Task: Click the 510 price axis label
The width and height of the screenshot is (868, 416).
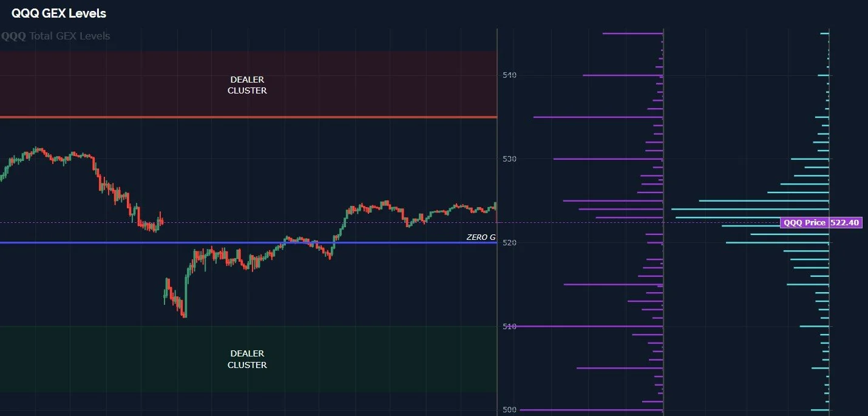Action: (509, 327)
